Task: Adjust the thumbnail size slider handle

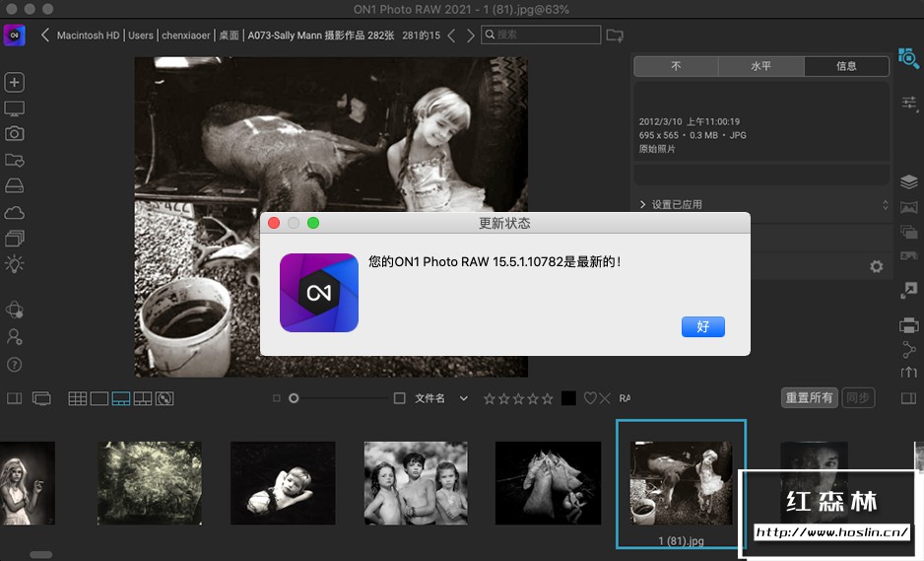Action: coord(294,398)
